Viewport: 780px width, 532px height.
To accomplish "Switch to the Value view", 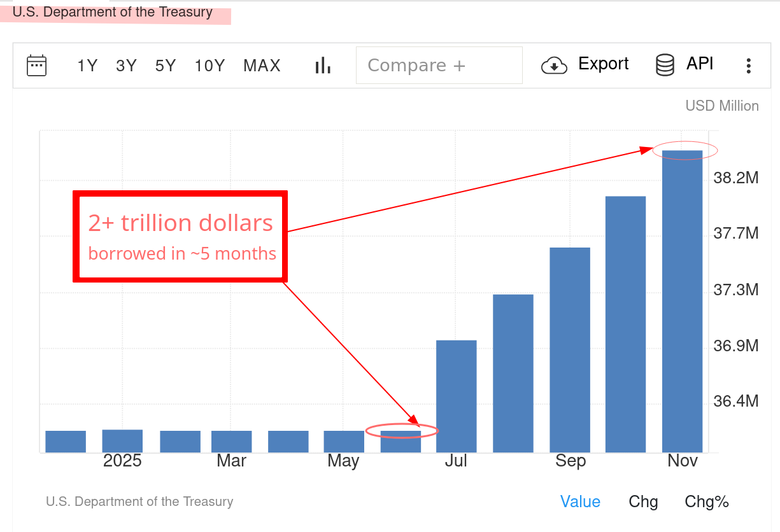I will 580,501.
